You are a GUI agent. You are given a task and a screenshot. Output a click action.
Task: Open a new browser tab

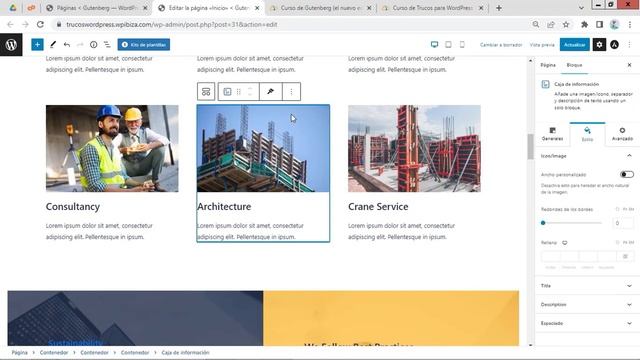click(499, 8)
